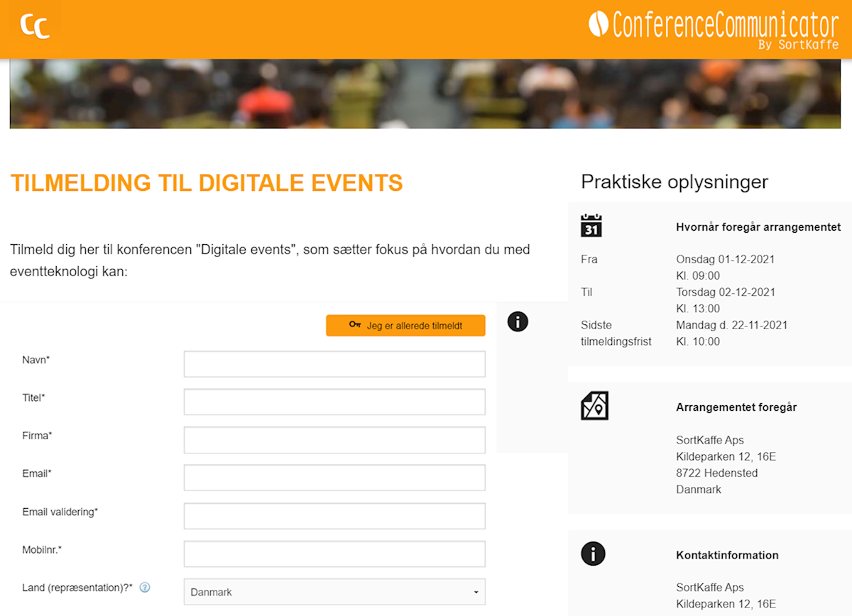852x616 pixels.
Task: Click the info icon next to Kontaktinformation
Action: [x=593, y=554]
